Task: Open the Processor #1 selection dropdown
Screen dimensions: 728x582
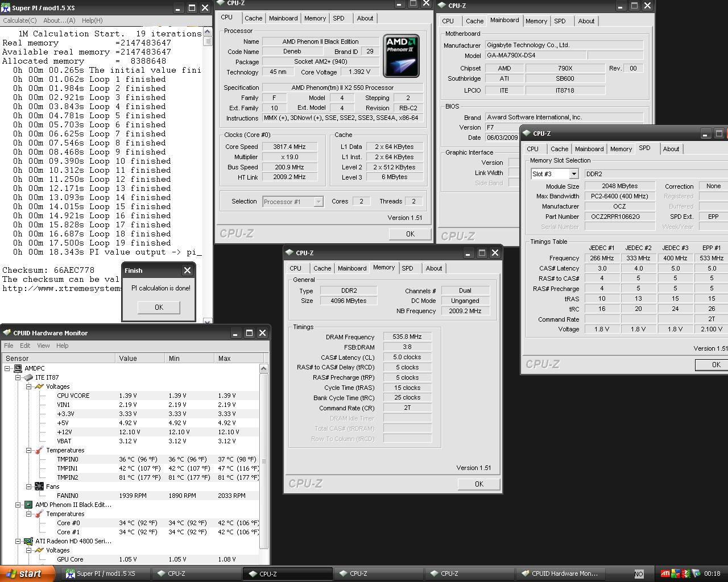Action: point(318,202)
